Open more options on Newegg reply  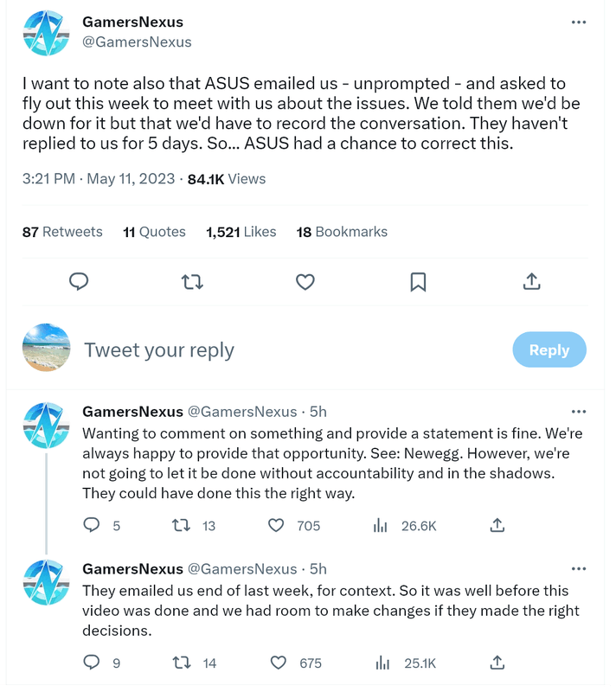coord(579,412)
